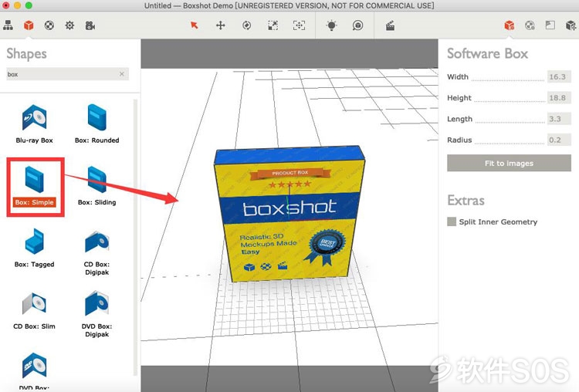Click the shapes list scrollbar
This screenshot has width=579, height=392.
pos(136,236)
